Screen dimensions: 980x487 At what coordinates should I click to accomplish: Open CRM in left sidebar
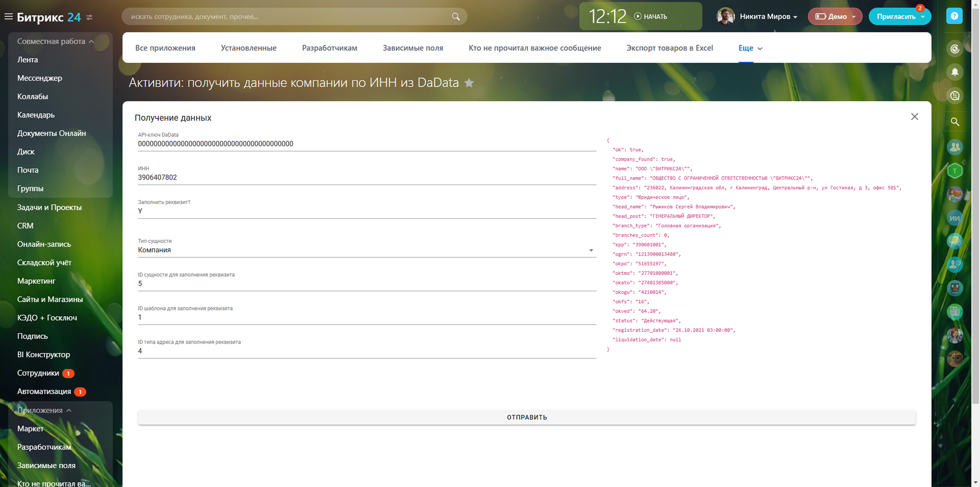(25, 225)
